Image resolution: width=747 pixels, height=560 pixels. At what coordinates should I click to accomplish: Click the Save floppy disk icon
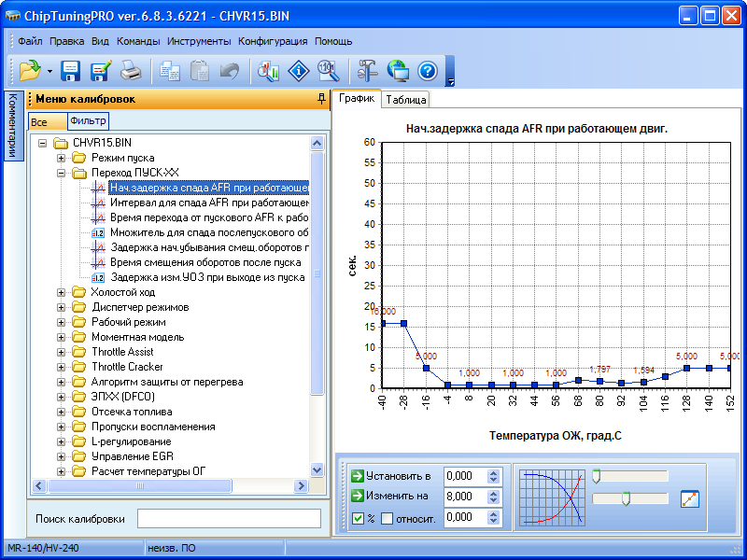71,71
